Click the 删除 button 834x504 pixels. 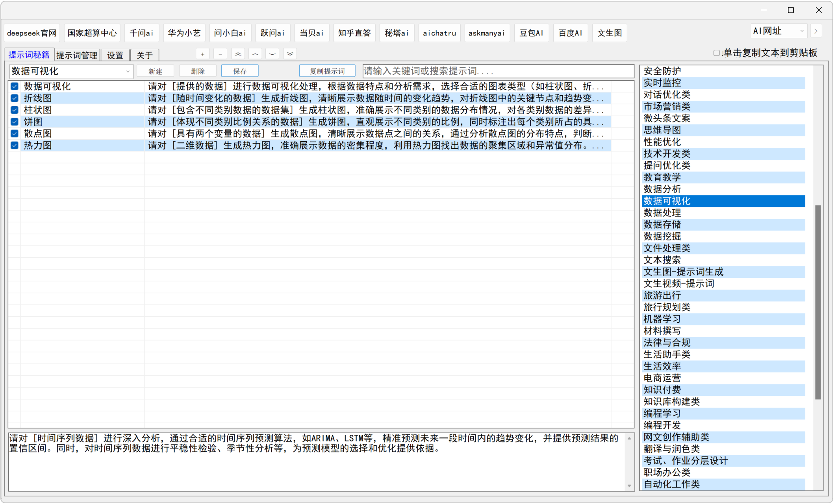coord(198,71)
